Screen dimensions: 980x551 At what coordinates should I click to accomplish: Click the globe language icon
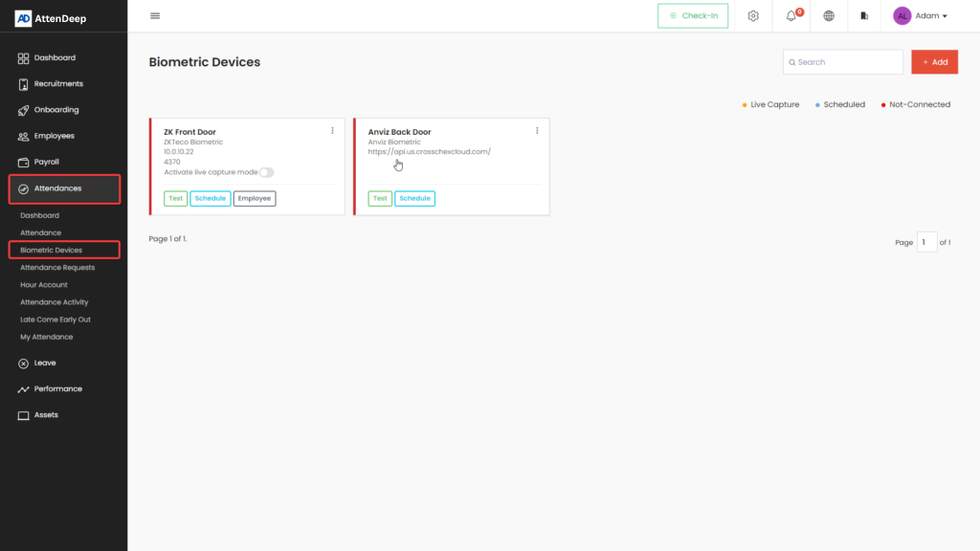[x=829, y=16]
